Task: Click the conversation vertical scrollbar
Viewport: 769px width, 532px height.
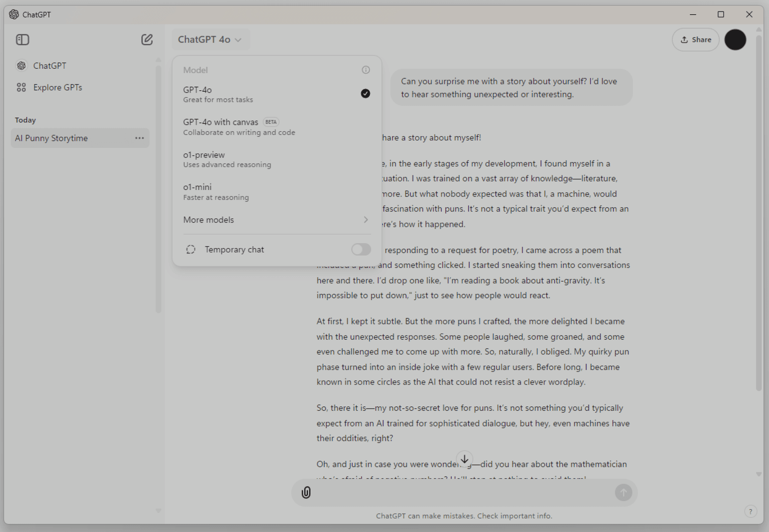Action: click(758, 213)
